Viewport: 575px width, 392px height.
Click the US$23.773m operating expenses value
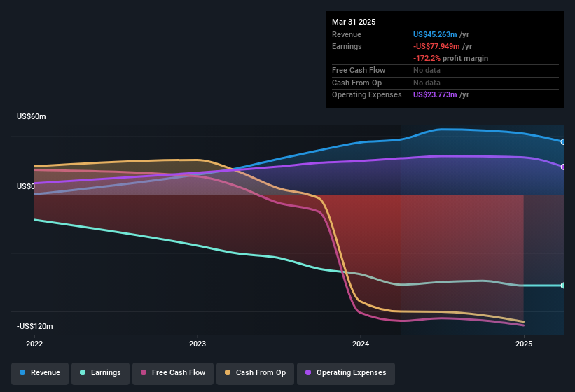pos(435,95)
